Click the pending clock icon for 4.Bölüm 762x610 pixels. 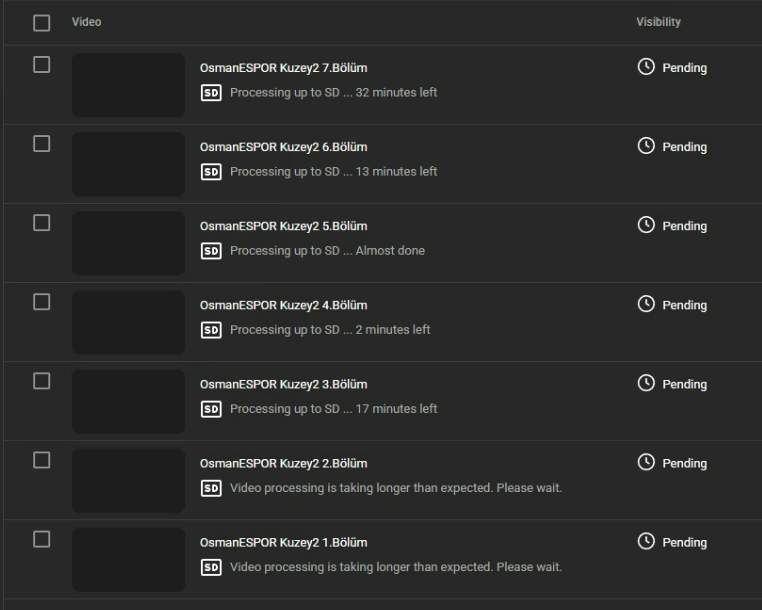click(646, 304)
